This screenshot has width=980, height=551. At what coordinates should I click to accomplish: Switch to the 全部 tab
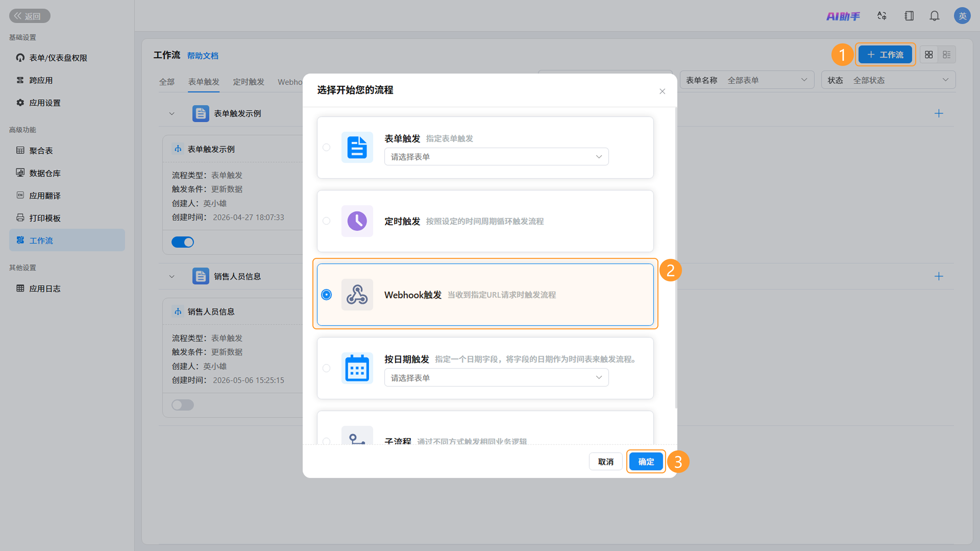pos(167,82)
